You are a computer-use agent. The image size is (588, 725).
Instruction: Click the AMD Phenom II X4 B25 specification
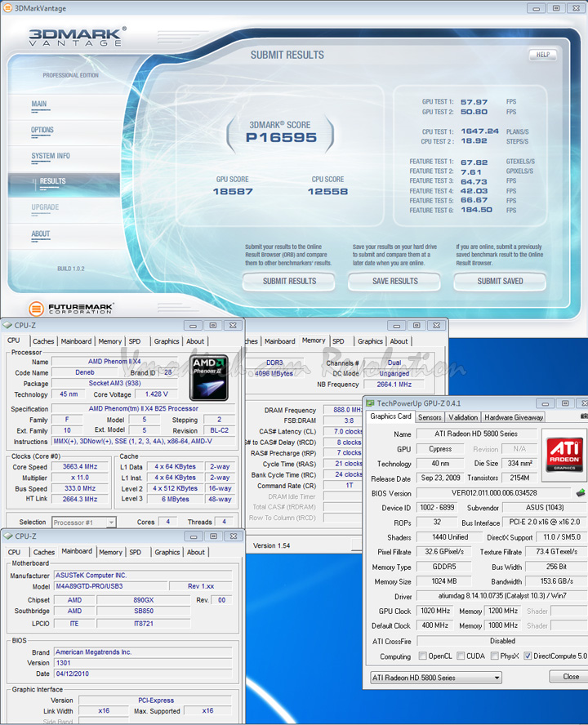(144, 409)
